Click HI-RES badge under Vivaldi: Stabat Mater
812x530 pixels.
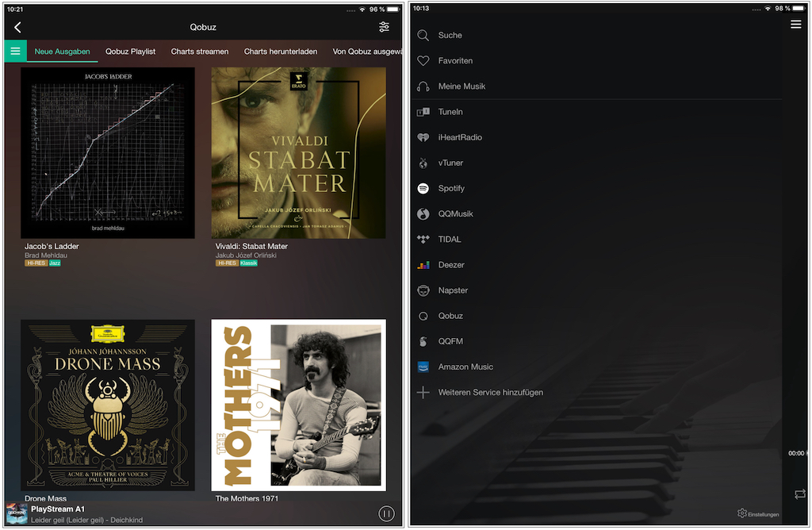pos(227,263)
